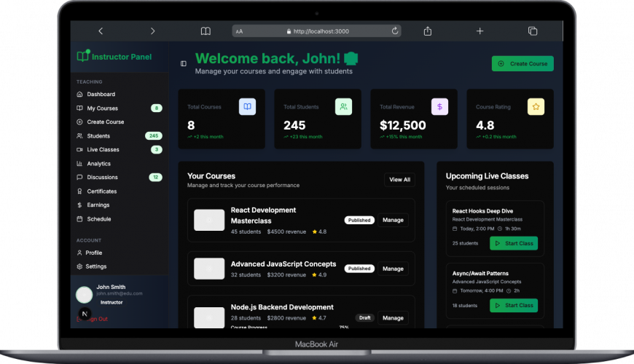
Task: Click the Node.js Backend Development thumbnail
Action: (209, 317)
